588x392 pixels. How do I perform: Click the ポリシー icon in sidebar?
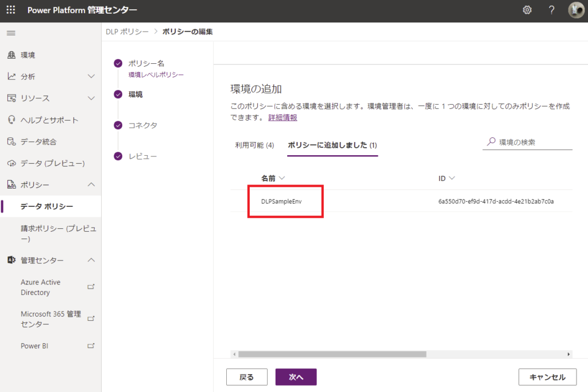[x=11, y=185]
